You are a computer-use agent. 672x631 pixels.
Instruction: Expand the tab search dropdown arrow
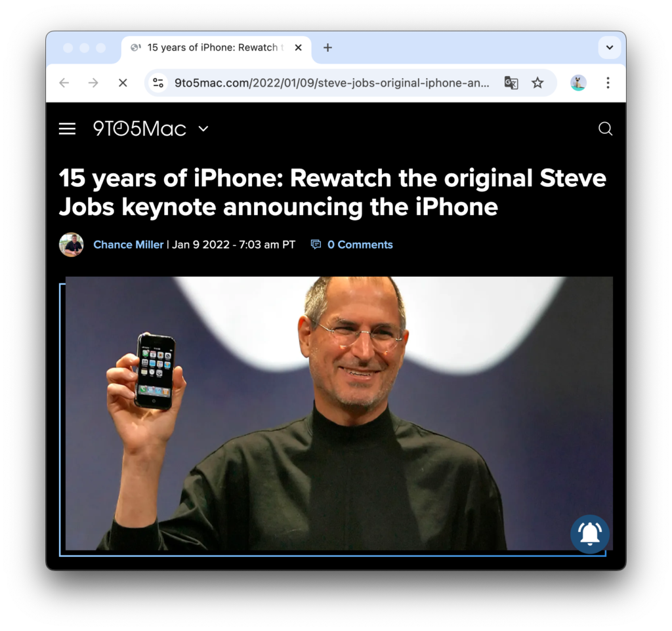pos(610,47)
